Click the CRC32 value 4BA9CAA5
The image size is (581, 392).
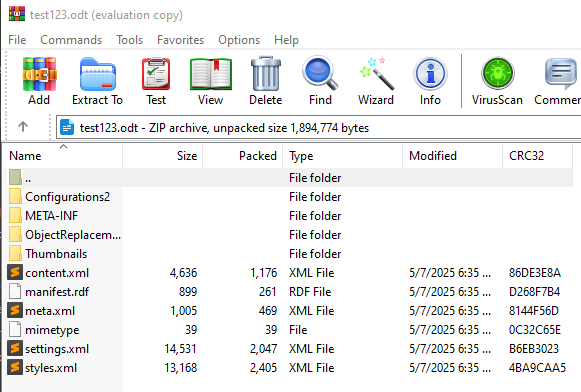(537, 368)
